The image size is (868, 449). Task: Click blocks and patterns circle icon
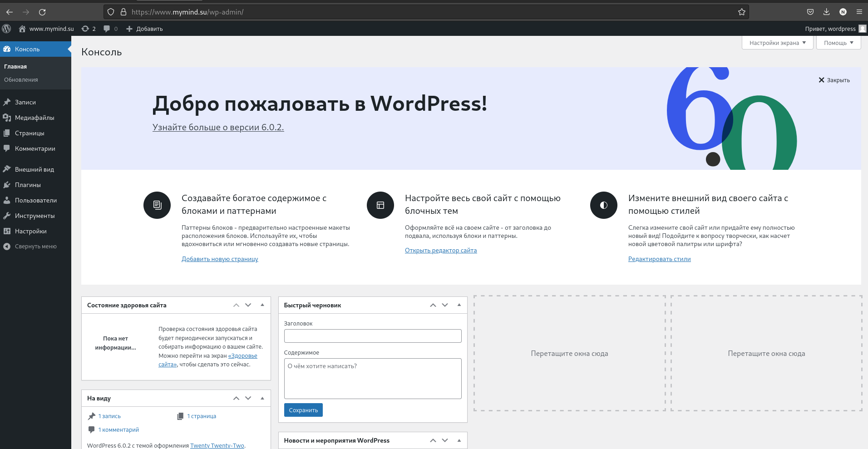point(157,205)
